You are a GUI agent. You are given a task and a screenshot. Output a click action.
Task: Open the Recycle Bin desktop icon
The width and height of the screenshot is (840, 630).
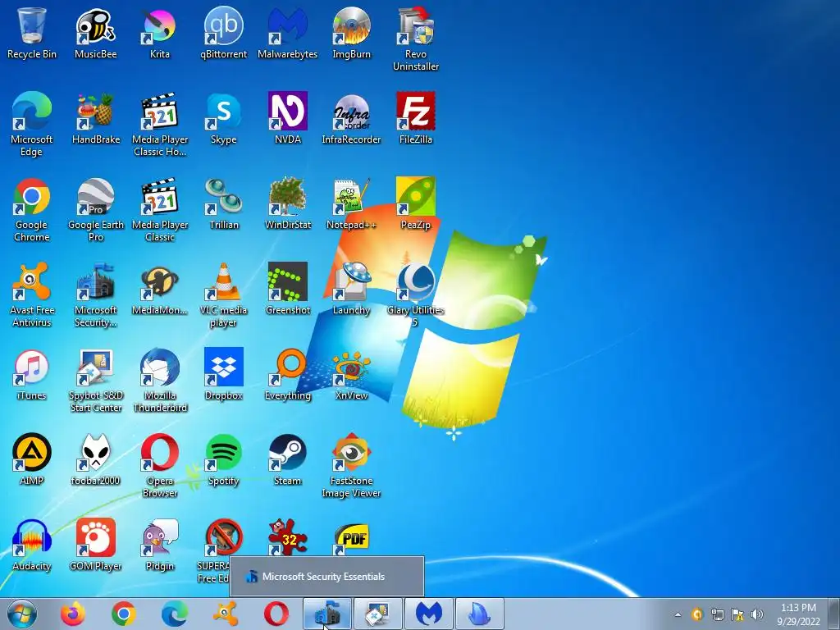coord(32,33)
